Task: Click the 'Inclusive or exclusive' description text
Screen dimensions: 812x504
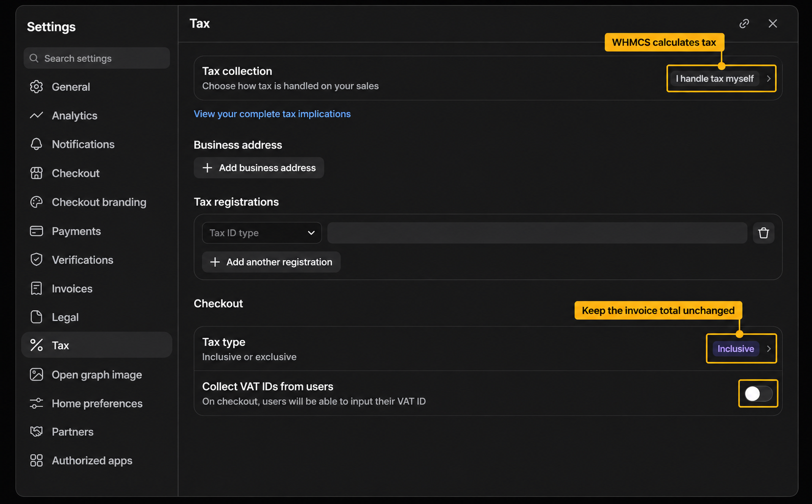Action: click(249, 357)
